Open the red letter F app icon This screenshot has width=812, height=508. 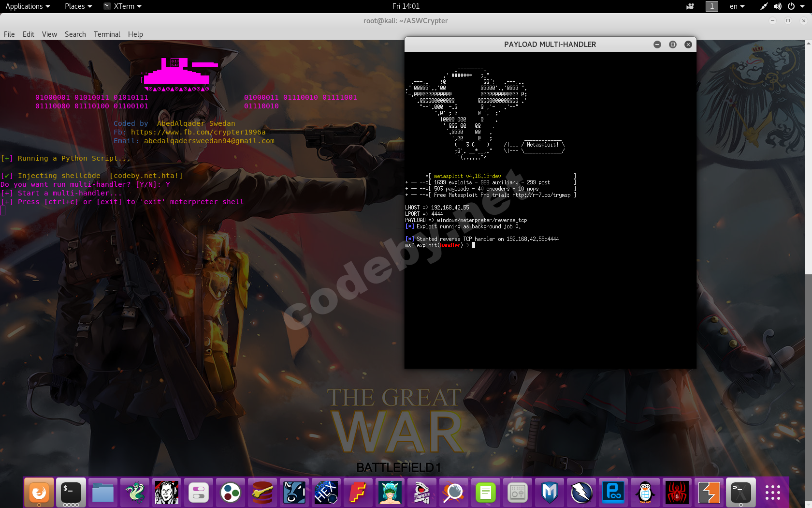coord(358,493)
